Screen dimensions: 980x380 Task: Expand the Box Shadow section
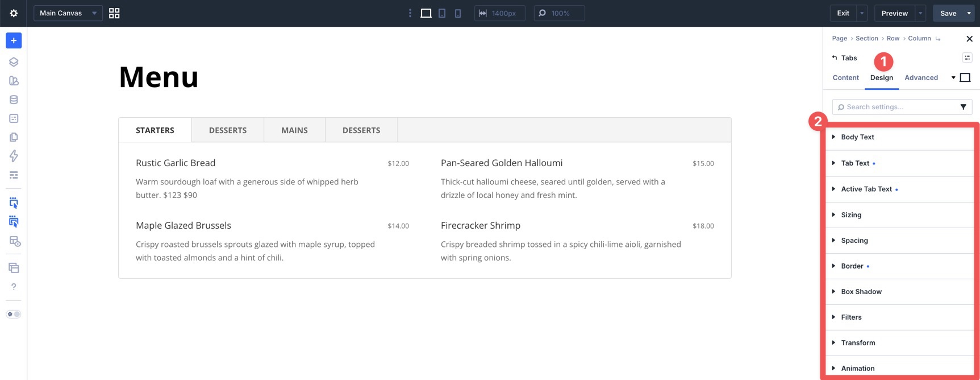(900, 292)
